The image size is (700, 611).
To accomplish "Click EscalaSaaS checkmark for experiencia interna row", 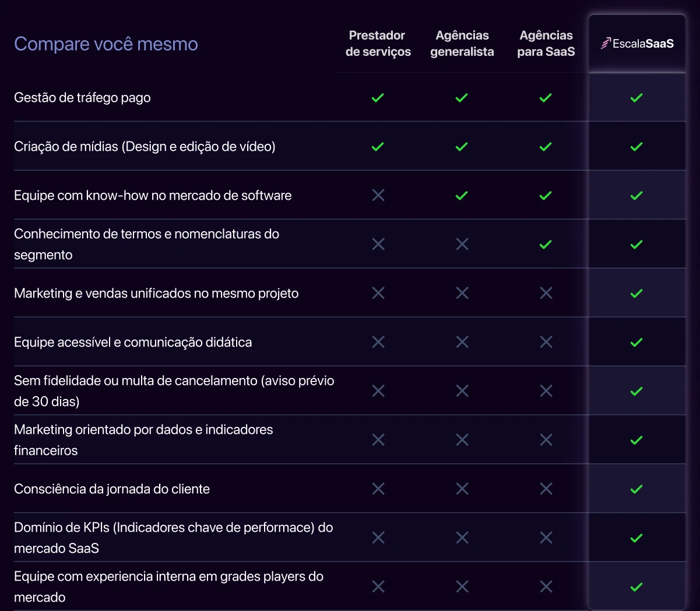I will pos(636,587).
